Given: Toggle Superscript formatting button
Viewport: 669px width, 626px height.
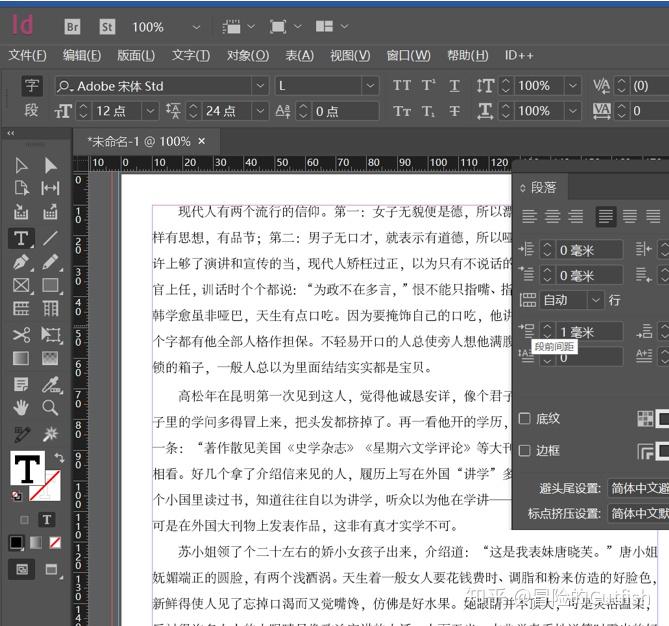Looking at the screenshot, I should (x=428, y=85).
